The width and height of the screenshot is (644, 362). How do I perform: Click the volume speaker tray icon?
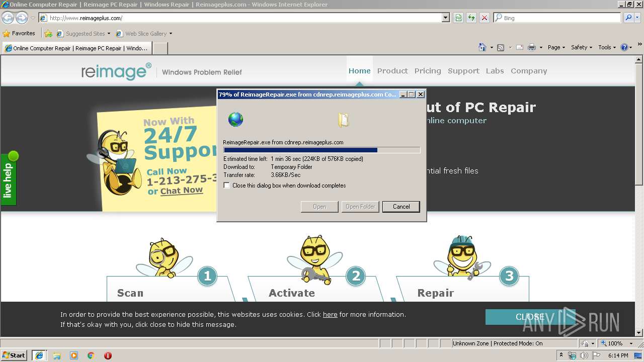click(x=584, y=355)
